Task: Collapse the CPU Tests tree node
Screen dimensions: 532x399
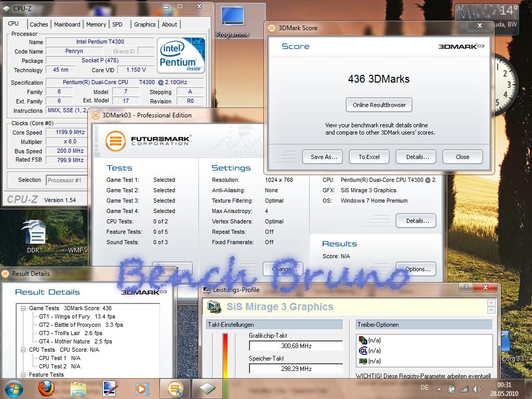Action: coord(23,350)
